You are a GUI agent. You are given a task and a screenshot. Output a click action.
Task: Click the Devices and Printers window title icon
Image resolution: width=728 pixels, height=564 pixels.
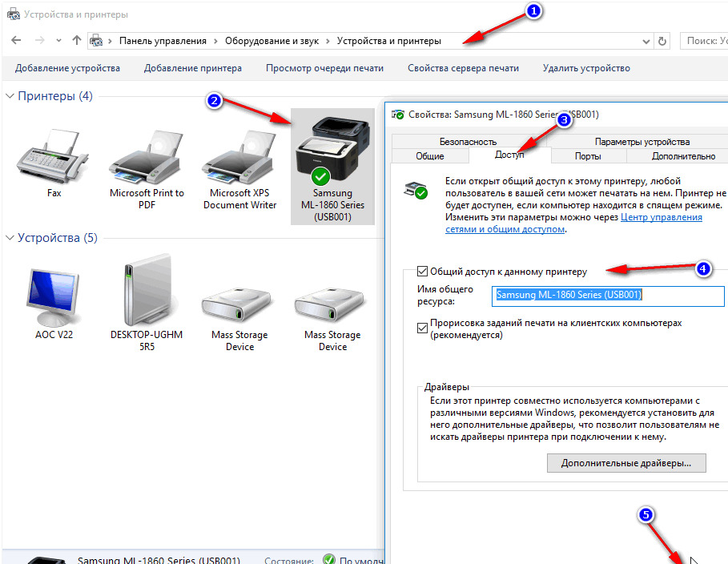pyautogui.click(x=14, y=14)
